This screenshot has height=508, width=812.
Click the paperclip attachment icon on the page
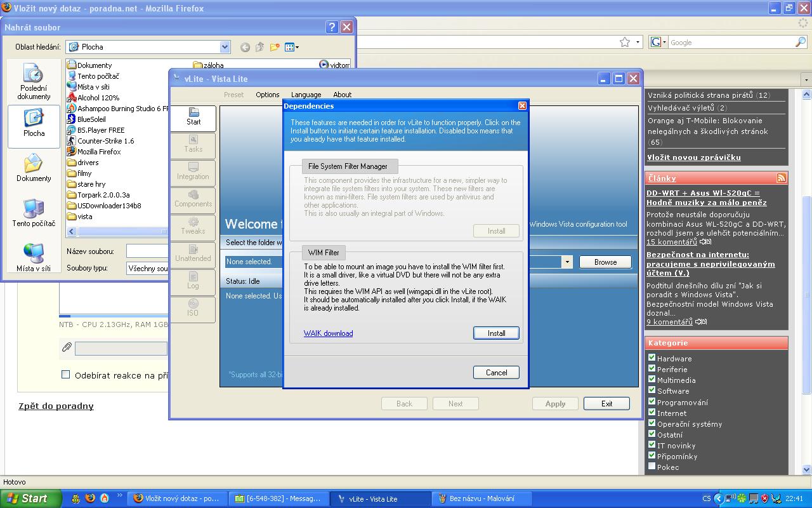67,347
